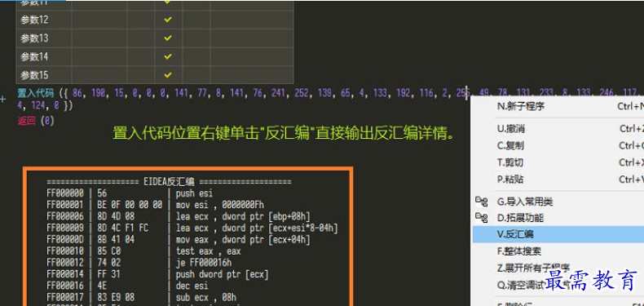Click the value 190 in the code array
Screen dimensions: 644x306
(98, 93)
